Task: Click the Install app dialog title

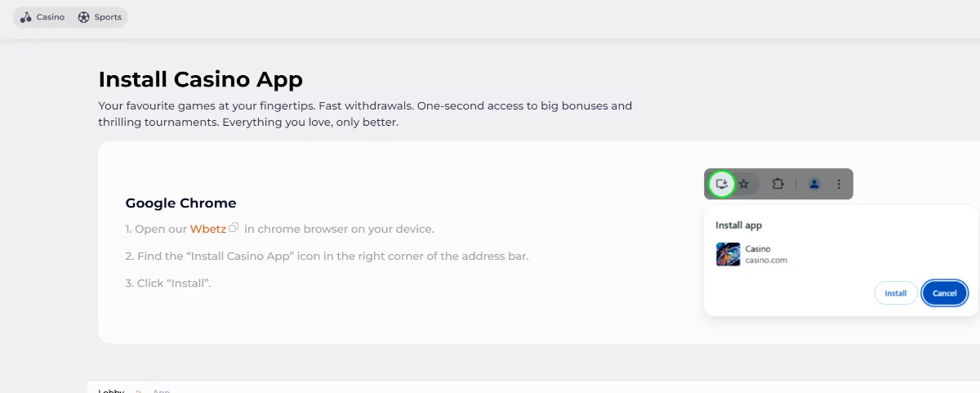Action: pos(738,225)
